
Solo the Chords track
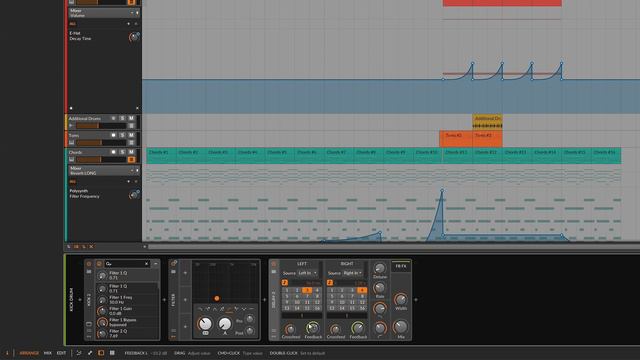[122, 152]
